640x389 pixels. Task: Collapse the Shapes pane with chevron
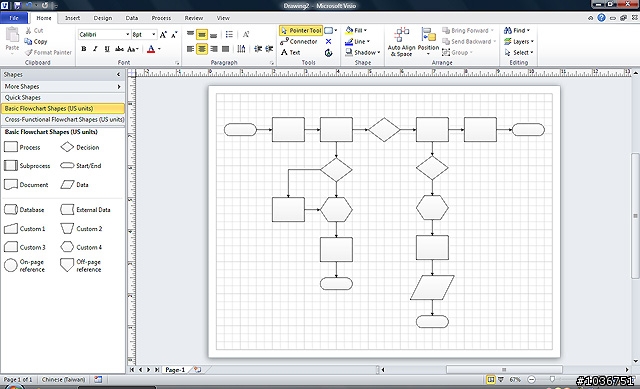coord(118,75)
